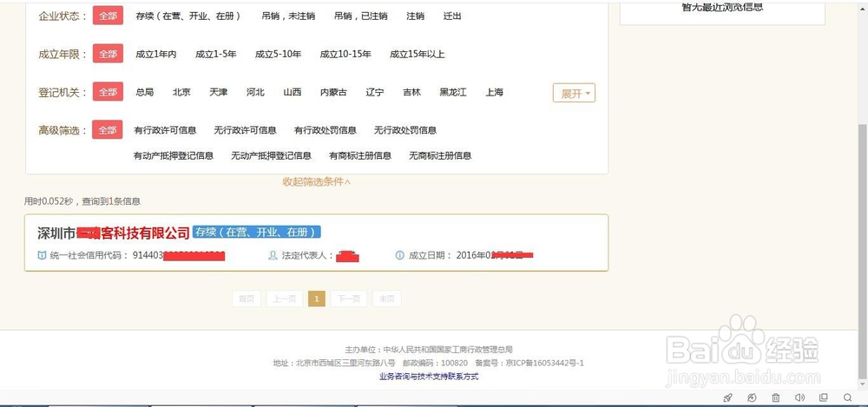Screen dimensions: 868x407
Task: Select 全部 in the 成立年限 row
Action: coord(108,54)
